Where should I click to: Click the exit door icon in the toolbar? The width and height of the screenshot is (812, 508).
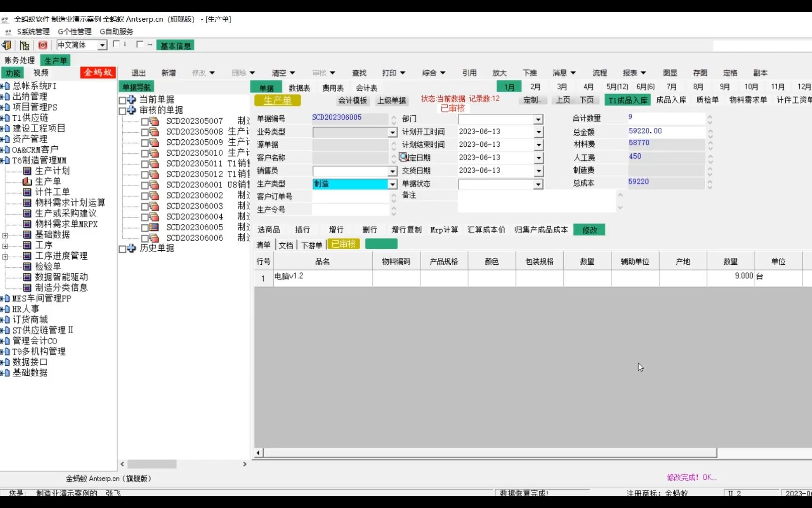(7, 45)
